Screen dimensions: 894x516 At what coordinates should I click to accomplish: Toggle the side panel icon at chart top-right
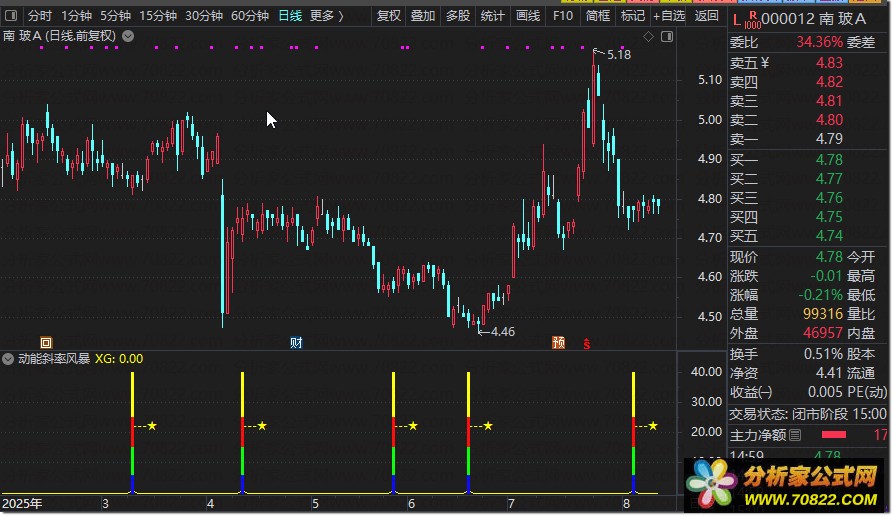click(667, 36)
